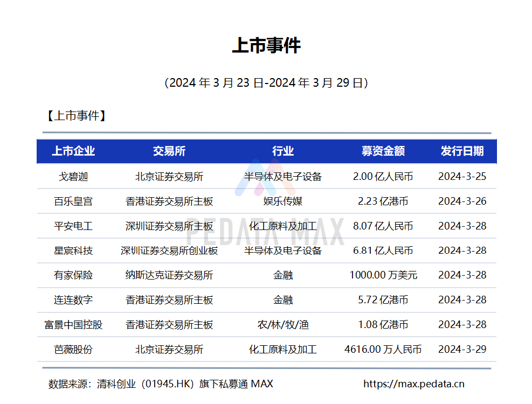Select company name 百乐皇宫
Viewport: 532px width, 404px height.
click(73, 201)
